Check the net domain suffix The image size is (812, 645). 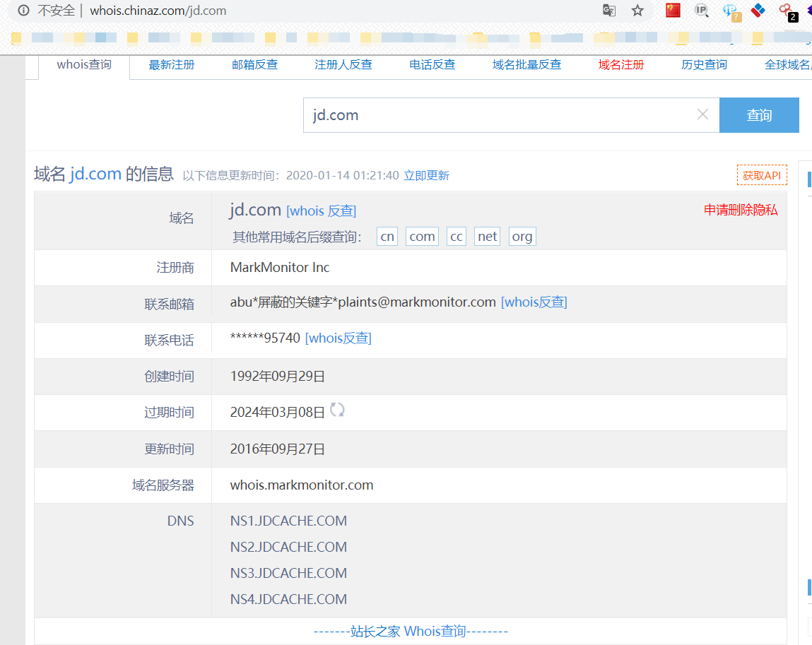pyautogui.click(x=488, y=237)
